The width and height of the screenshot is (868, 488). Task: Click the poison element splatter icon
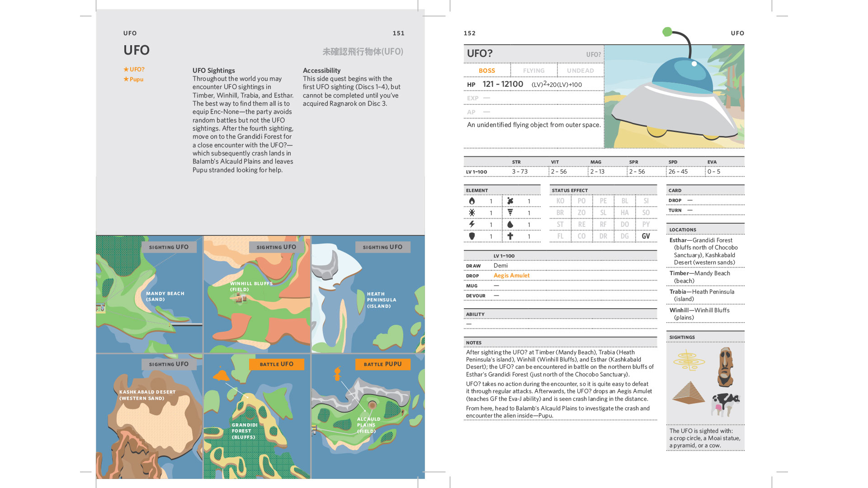click(x=510, y=201)
